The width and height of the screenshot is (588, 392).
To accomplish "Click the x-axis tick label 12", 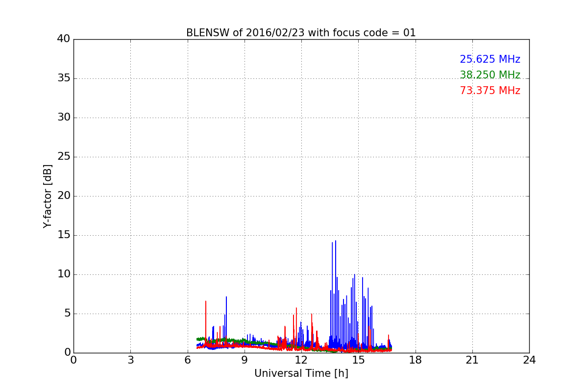I will (x=301, y=360).
